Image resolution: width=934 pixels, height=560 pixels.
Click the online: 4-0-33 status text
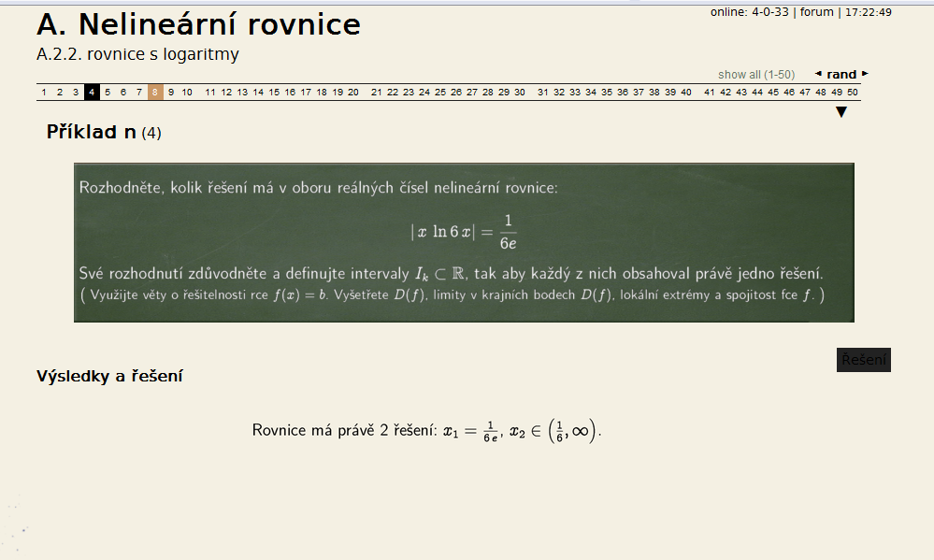749,12
